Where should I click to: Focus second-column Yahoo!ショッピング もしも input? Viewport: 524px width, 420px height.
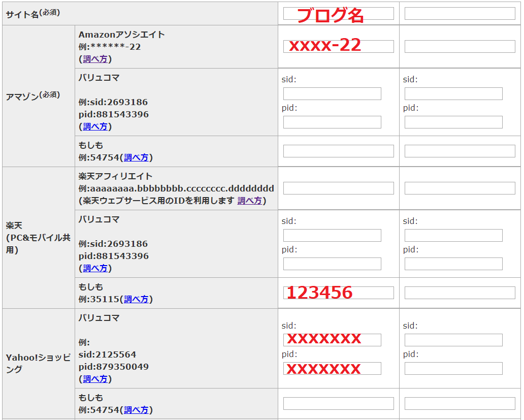click(x=460, y=403)
